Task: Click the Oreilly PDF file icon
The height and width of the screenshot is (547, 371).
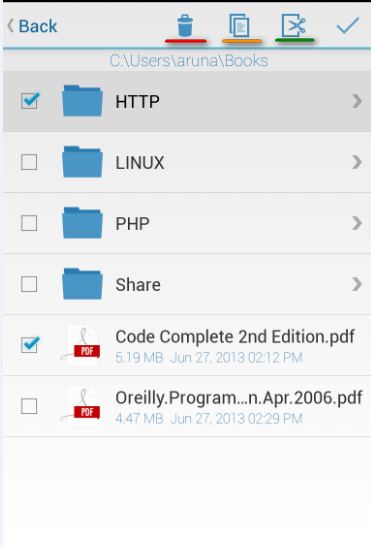Action: (81, 406)
